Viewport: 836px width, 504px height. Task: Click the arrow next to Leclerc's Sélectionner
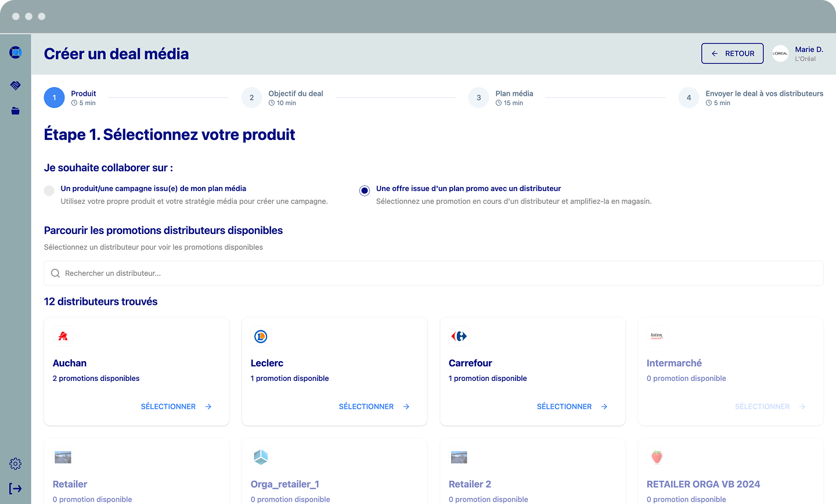coord(406,407)
